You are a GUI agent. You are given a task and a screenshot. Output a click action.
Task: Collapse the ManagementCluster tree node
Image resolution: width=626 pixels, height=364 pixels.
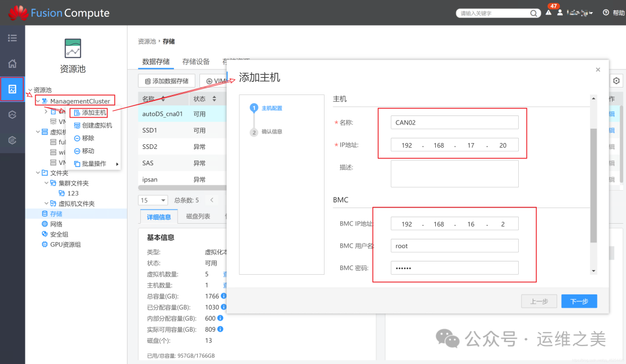click(38, 101)
